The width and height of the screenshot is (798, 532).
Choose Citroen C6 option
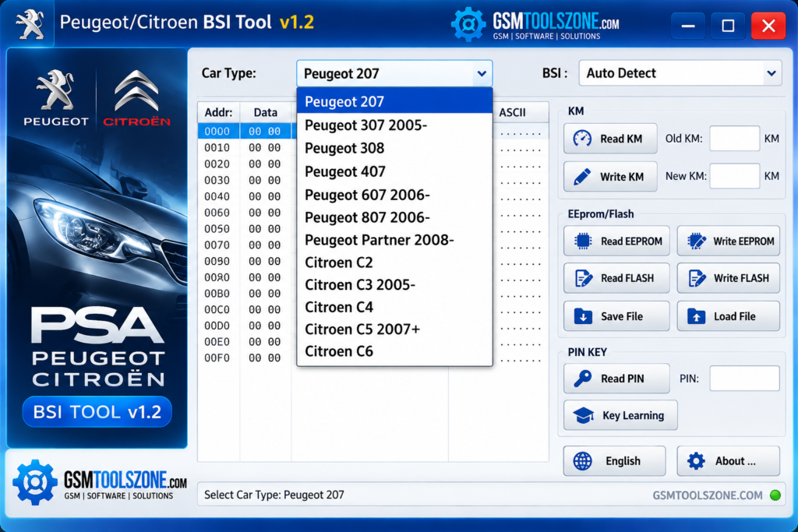(x=394, y=351)
